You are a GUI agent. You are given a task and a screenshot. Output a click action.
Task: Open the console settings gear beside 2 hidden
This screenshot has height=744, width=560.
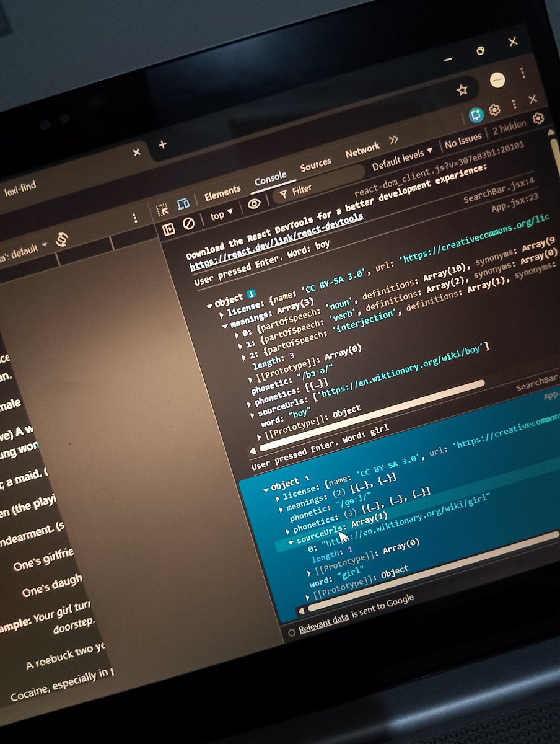[x=538, y=118]
